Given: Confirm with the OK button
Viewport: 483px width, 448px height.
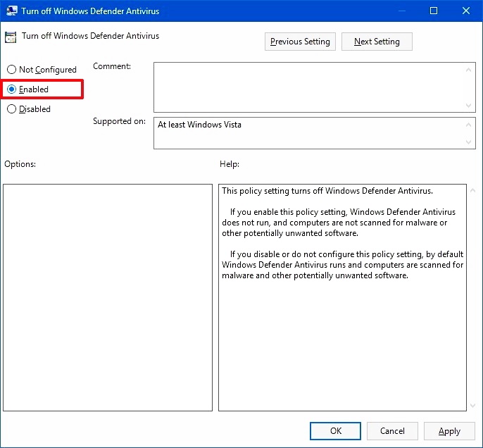Looking at the screenshot, I should tap(335, 431).
